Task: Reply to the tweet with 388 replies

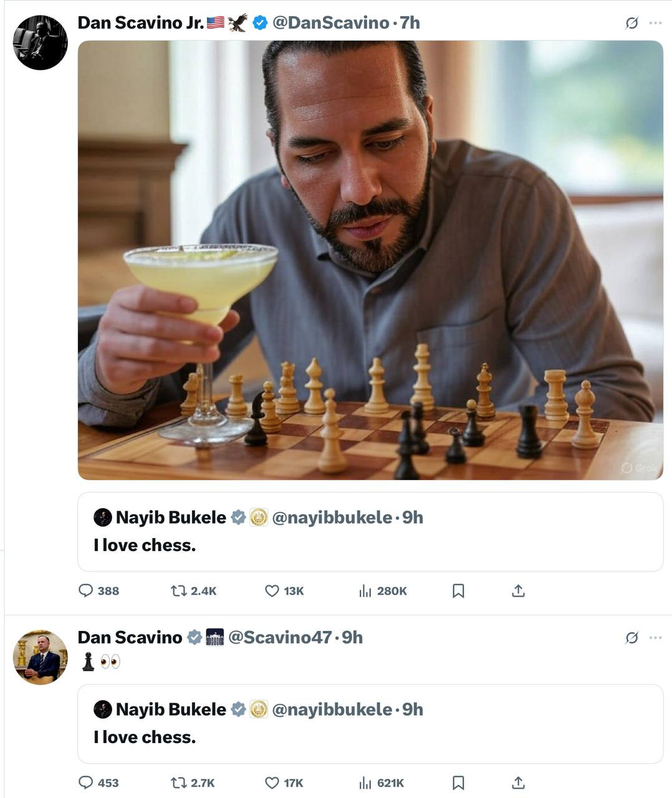Action: tap(86, 590)
